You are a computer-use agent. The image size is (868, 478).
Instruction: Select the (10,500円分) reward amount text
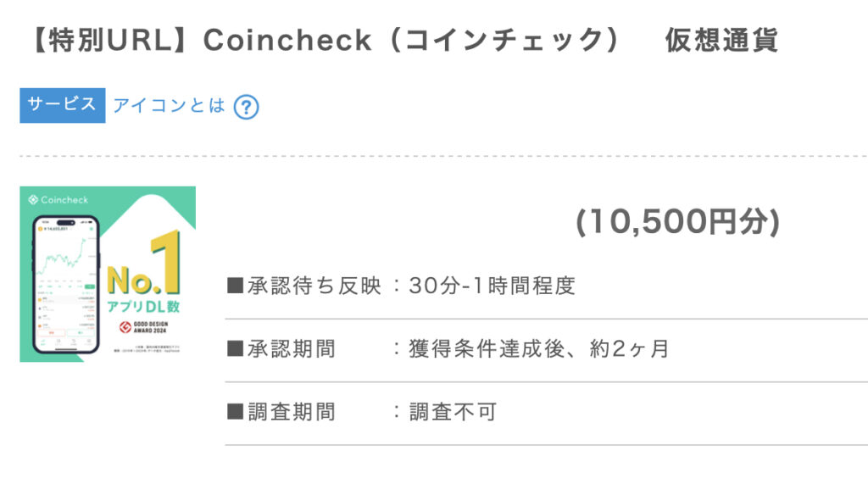tap(677, 222)
